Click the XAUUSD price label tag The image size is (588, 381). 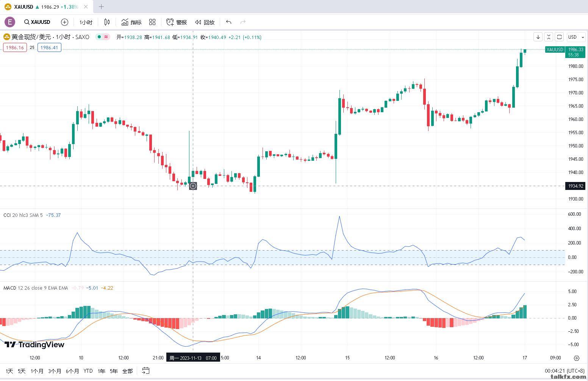[555, 49]
